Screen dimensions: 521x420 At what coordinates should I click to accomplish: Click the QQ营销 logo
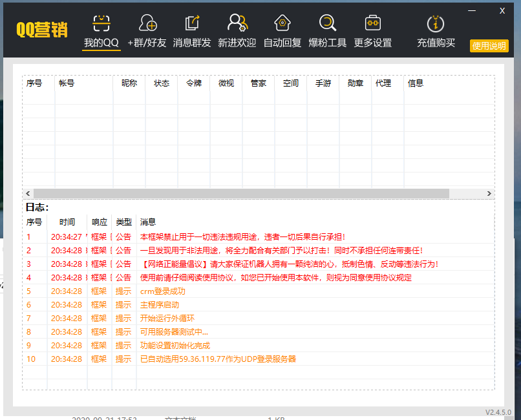[x=42, y=30]
